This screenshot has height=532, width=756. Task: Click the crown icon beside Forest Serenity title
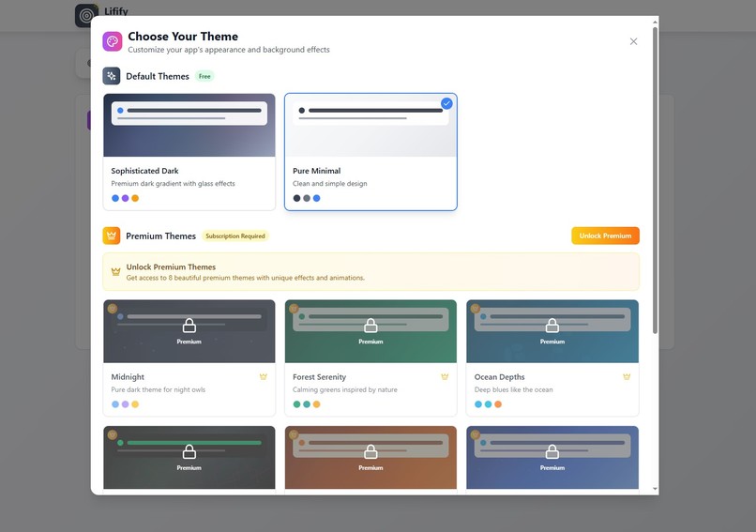(x=445, y=376)
